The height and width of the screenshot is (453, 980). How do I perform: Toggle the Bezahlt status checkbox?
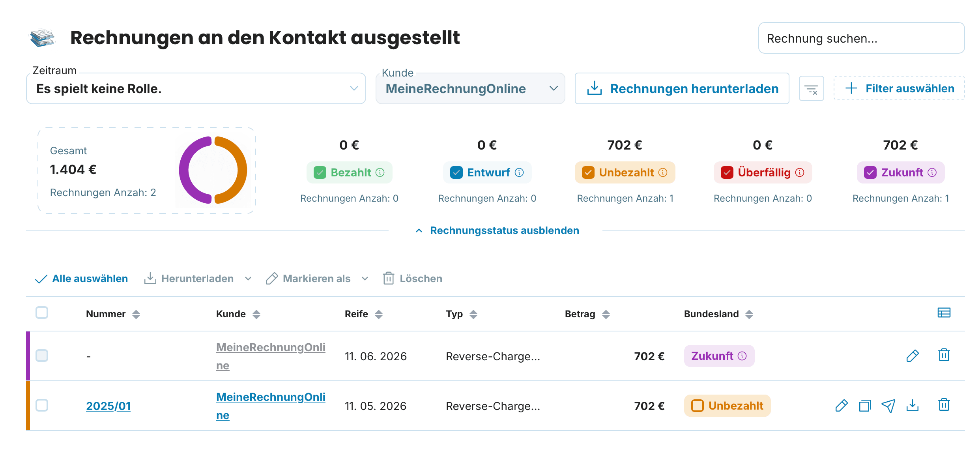tap(320, 172)
